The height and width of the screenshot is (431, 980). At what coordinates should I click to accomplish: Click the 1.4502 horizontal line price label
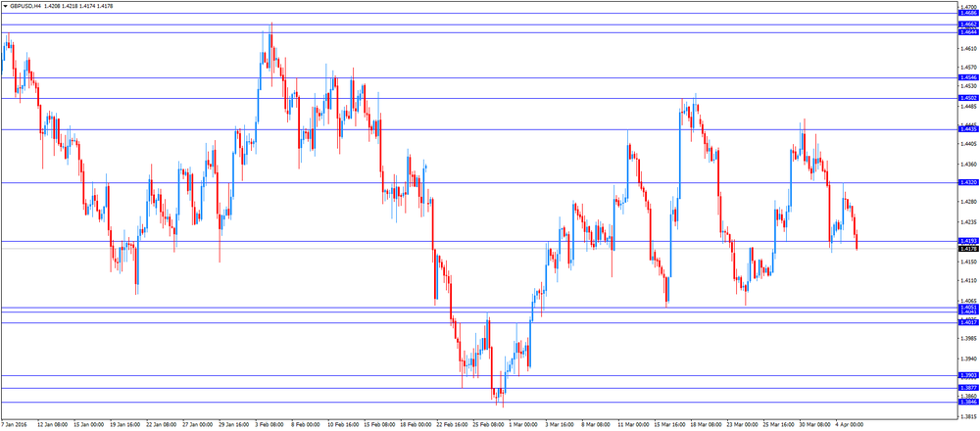coord(968,98)
